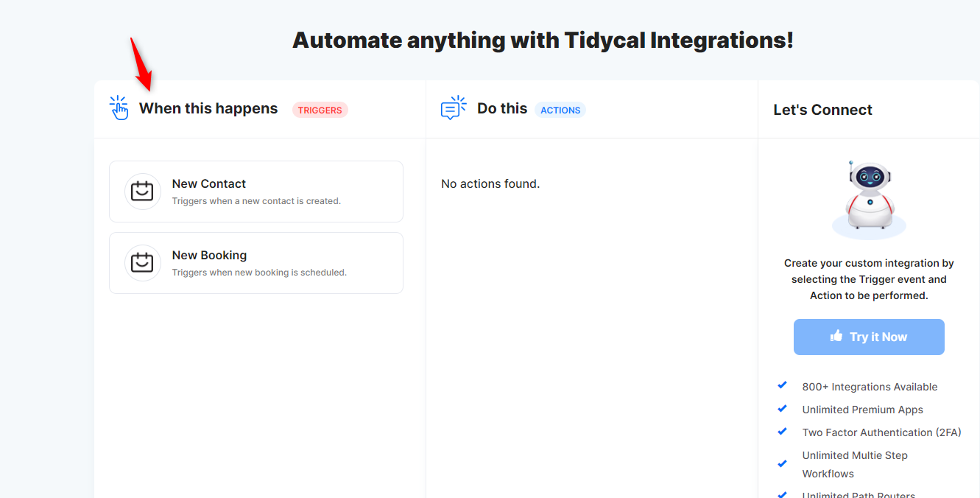Click the page title about Tidycal Integrations
This screenshot has height=498, width=980.
pos(543,40)
